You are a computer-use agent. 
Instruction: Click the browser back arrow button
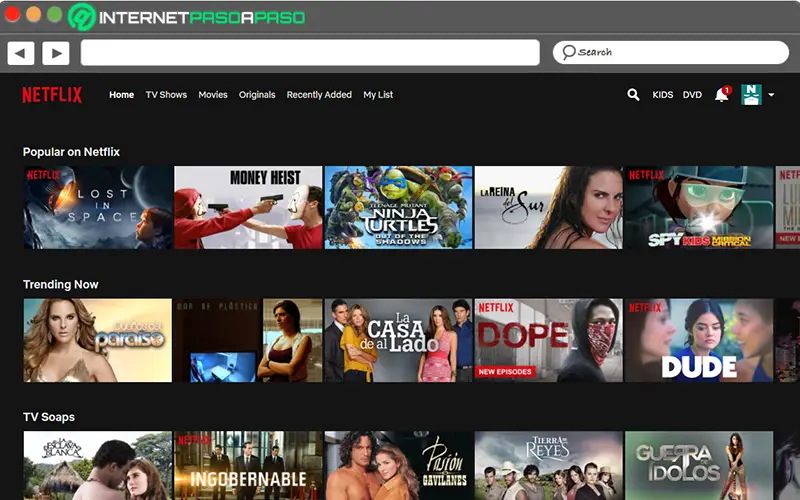20,53
